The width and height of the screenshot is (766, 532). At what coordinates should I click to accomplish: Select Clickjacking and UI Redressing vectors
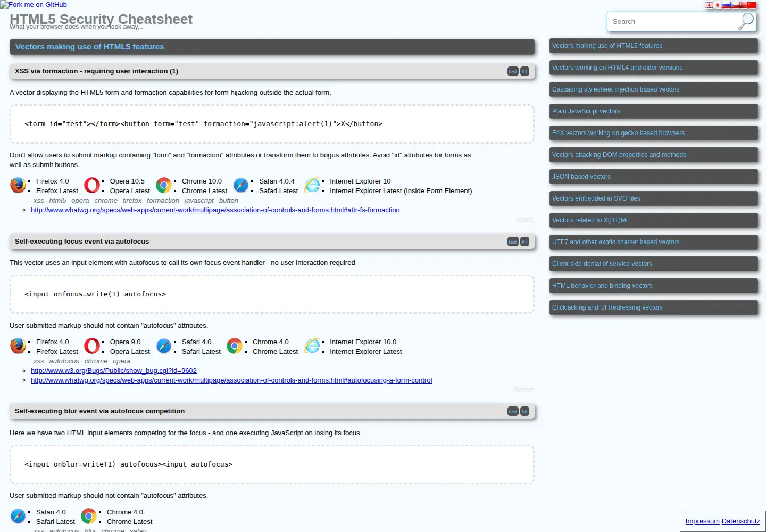[x=653, y=307]
